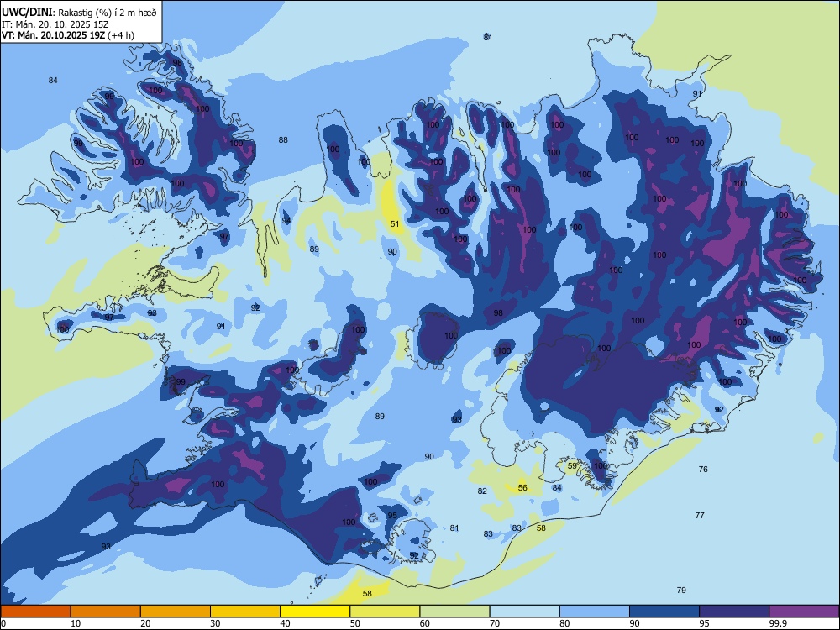Click the 'Rakastig (%) í 2 m hæð' label
This screenshot has width=840, height=630.
[x=108, y=13]
